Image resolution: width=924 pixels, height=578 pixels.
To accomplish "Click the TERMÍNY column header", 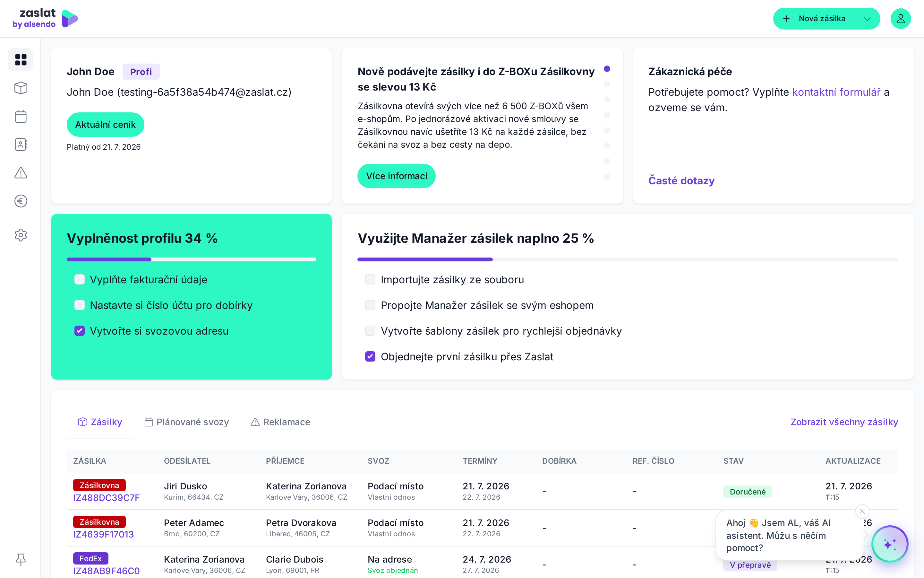I will pos(480,461).
